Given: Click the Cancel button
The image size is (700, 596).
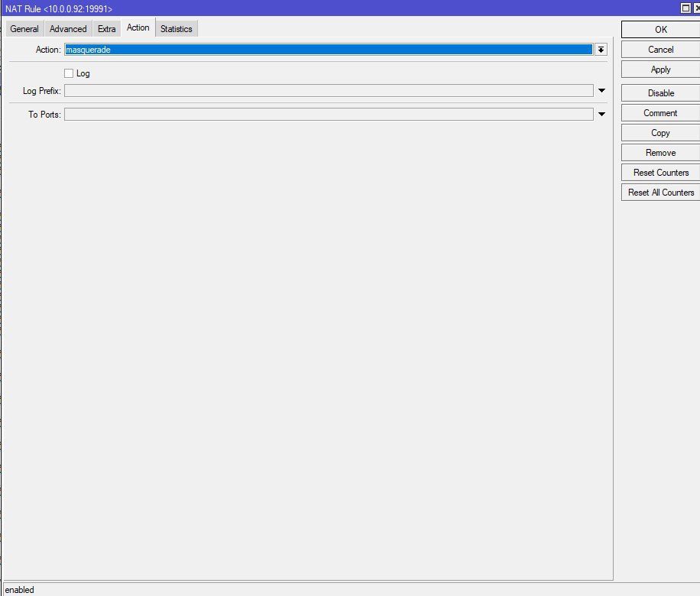Looking at the screenshot, I should (x=661, y=50).
